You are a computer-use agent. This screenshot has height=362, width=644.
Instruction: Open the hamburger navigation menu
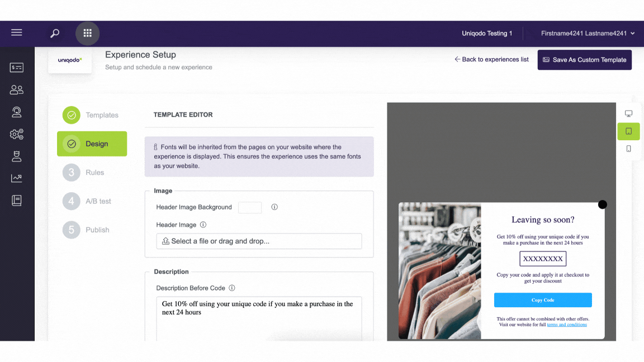click(17, 33)
